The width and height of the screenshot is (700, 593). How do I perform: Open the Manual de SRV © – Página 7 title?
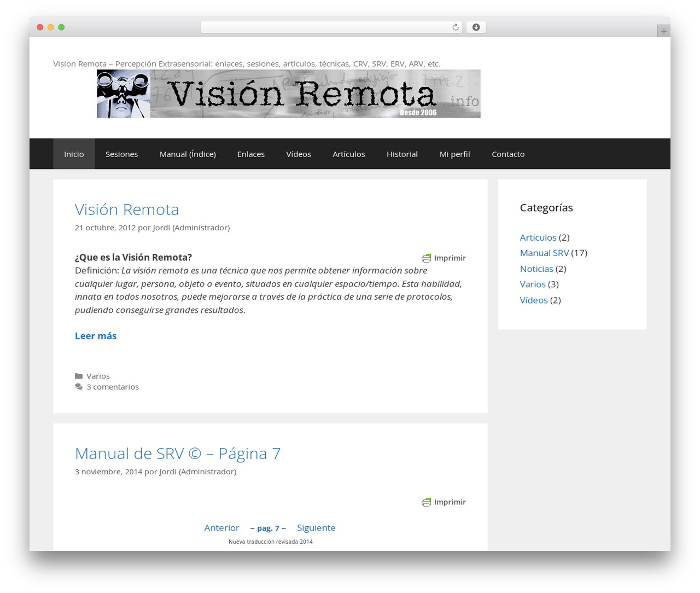178,453
